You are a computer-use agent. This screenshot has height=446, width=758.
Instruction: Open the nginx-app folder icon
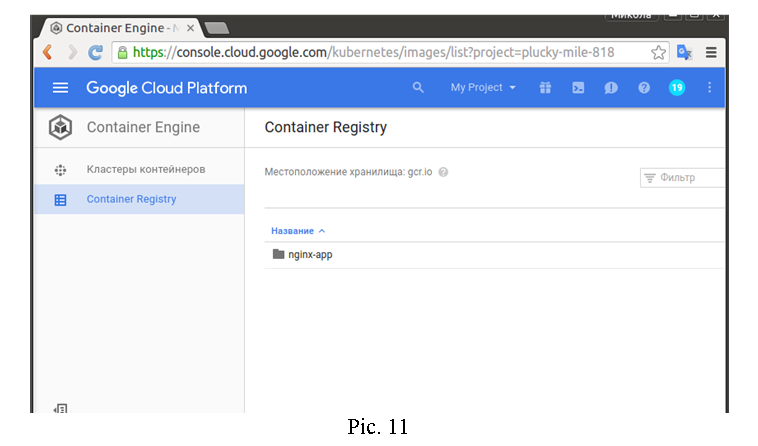pyautogui.click(x=278, y=254)
